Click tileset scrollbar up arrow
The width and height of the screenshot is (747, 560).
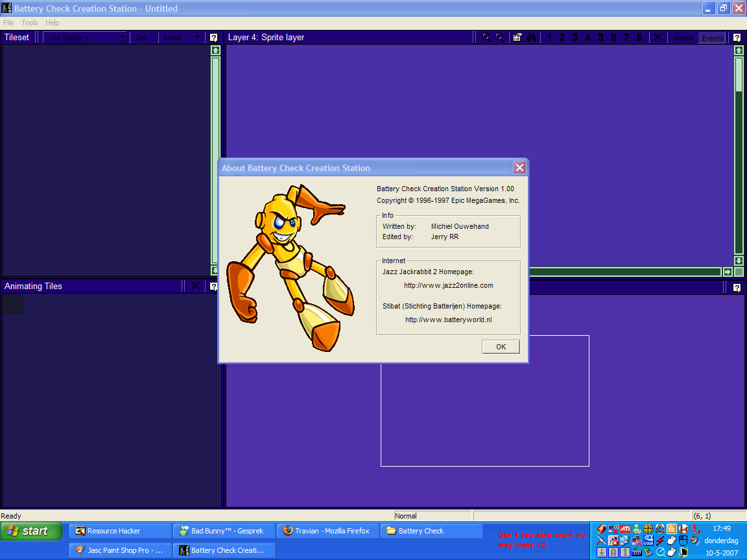coord(215,51)
